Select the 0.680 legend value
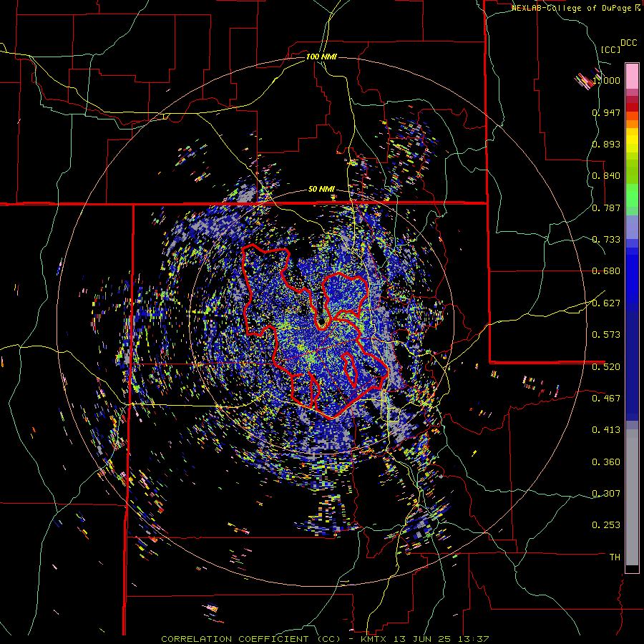The width and height of the screenshot is (644, 644). pyautogui.click(x=606, y=271)
